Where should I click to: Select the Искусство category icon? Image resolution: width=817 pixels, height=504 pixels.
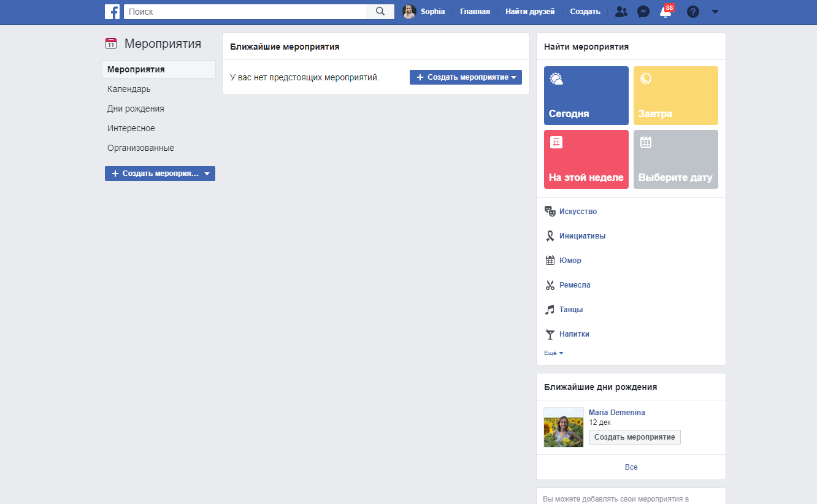[550, 212]
